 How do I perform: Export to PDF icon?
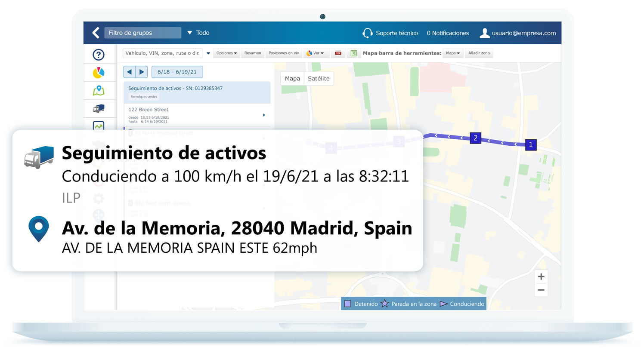pyautogui.click(x=338, y=53)
